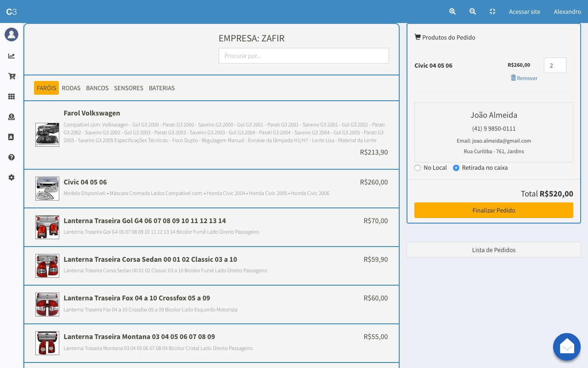The height and width of the screenshot is (368, 588).
Task: Switch to the BATERIAS category tab
Action: [x=162, y=88]
